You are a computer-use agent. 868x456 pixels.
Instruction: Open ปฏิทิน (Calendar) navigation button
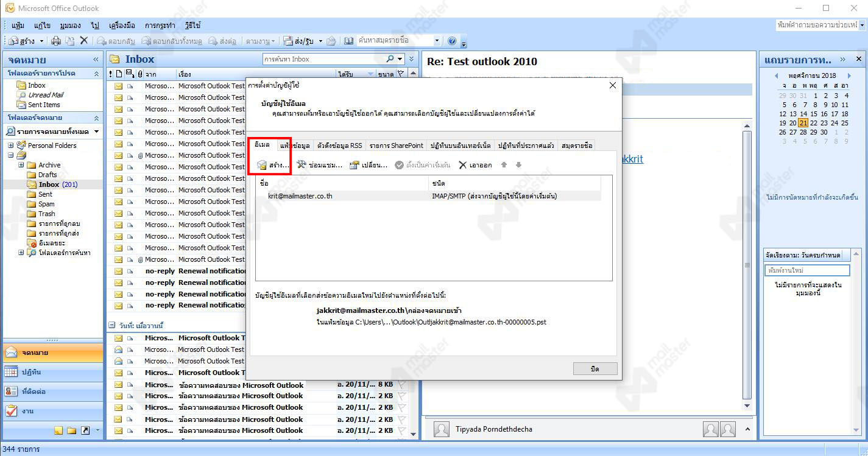tap(53, 372)
